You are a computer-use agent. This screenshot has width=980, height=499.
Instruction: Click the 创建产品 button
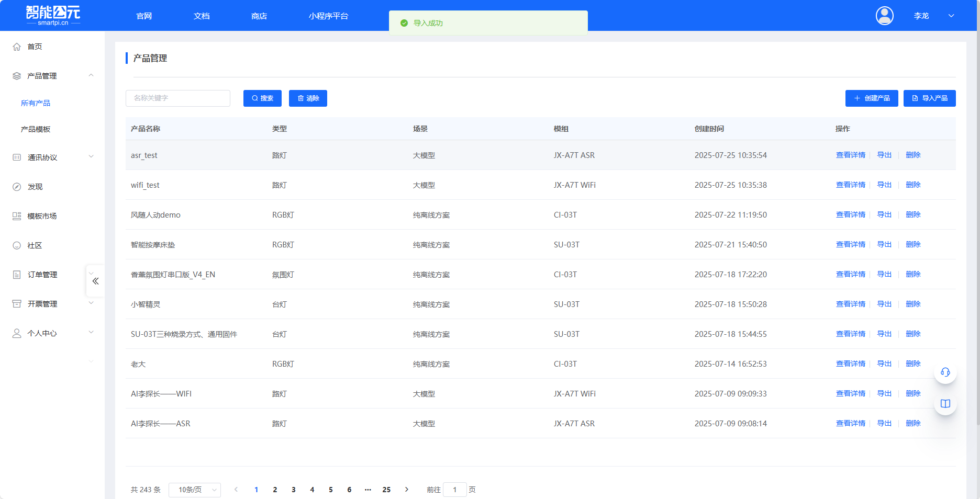pyautogui.click(x=871, y=98)
